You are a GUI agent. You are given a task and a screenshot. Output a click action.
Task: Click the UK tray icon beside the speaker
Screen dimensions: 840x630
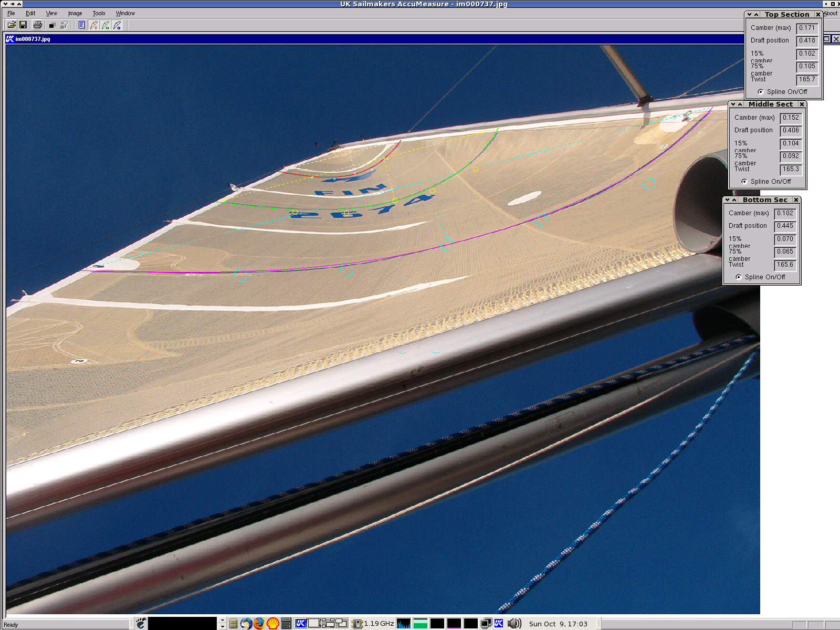[499, 623]
